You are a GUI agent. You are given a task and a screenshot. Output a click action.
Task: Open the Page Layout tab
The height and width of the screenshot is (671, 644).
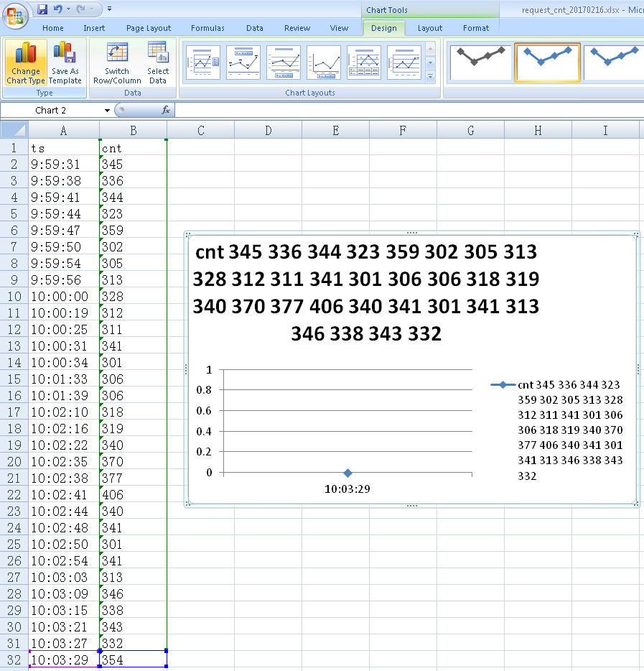pyautogui.click(x=149, y=28)
